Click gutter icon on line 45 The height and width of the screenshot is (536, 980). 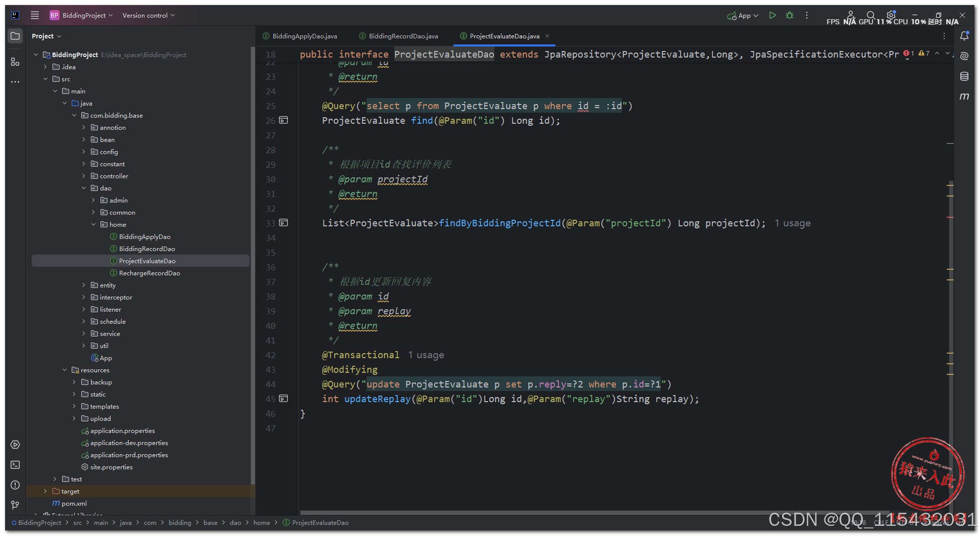pyautogui.click(x=284, y=399)
